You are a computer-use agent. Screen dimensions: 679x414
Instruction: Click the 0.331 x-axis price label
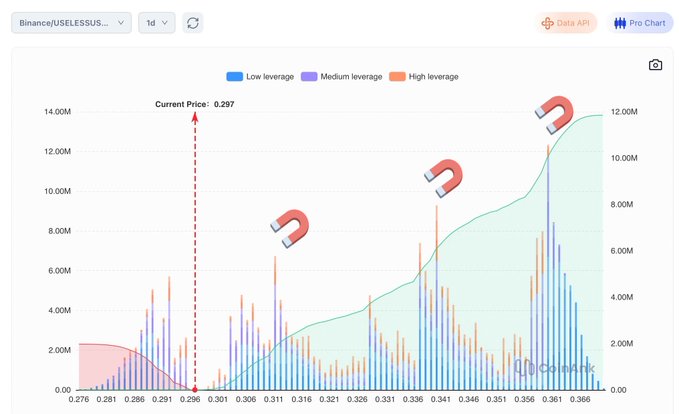(x=385, y=399)
